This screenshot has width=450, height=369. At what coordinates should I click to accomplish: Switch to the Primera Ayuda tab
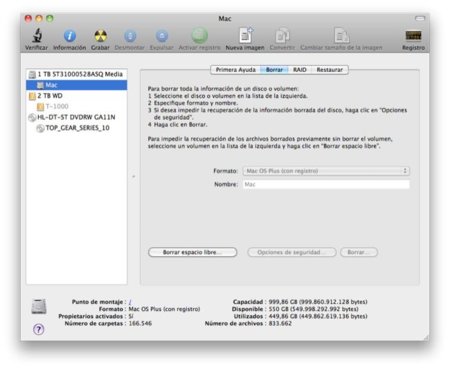235,70
